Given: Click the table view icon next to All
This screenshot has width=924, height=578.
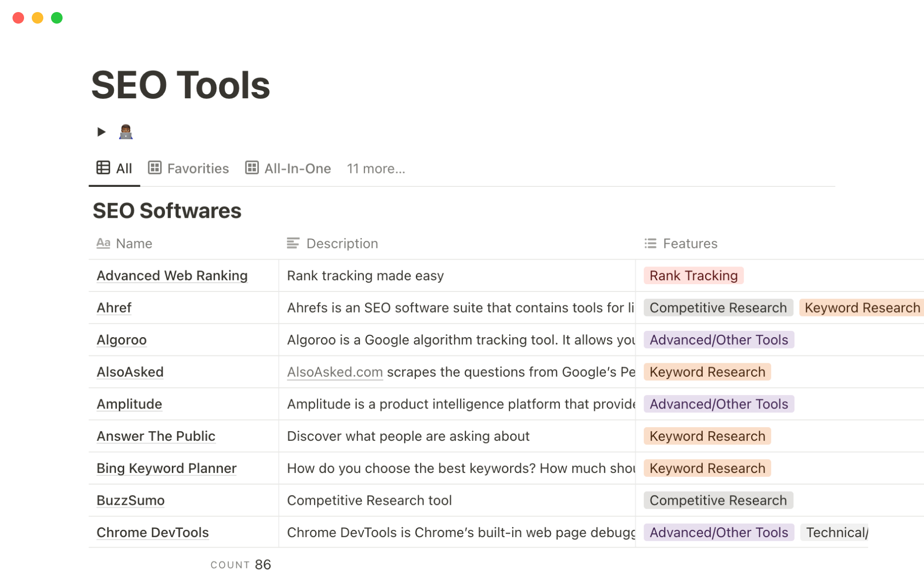Looking at the screenshot, I should [x=103, y=168].
